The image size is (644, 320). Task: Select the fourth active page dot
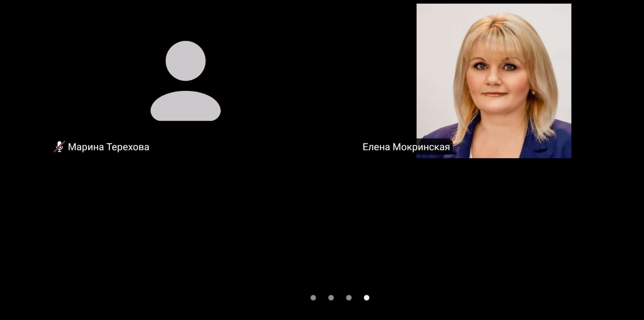coord(367,298)
